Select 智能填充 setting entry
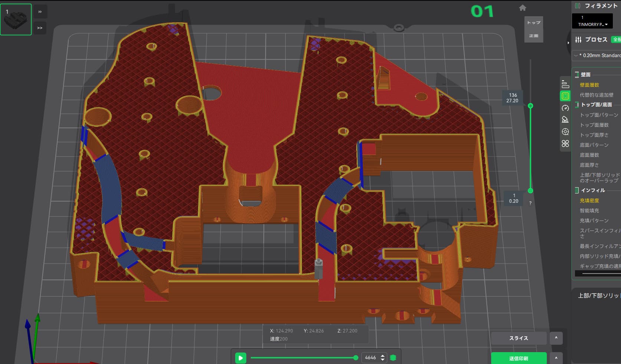Image resolution: width=621 pixels, height=364 pixels. click(589, 211)
